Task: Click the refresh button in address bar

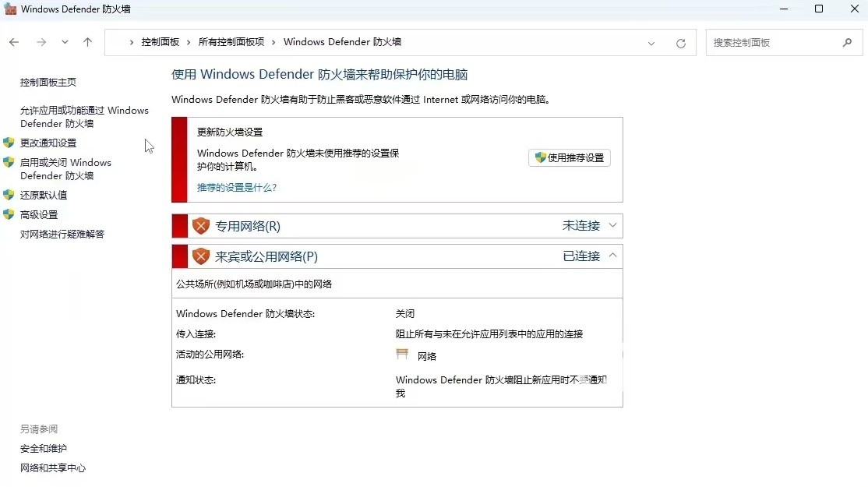Action: point(680,44)
